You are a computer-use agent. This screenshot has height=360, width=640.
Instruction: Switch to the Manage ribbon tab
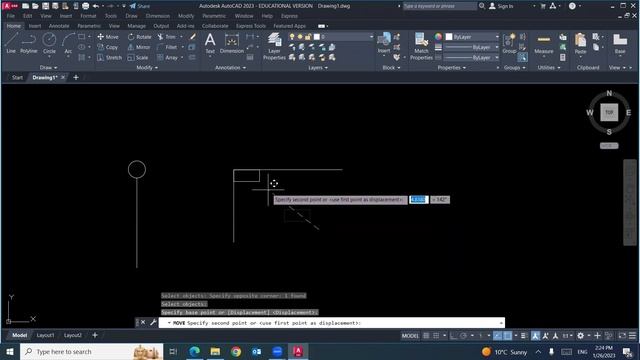click(x=136, y=26)
